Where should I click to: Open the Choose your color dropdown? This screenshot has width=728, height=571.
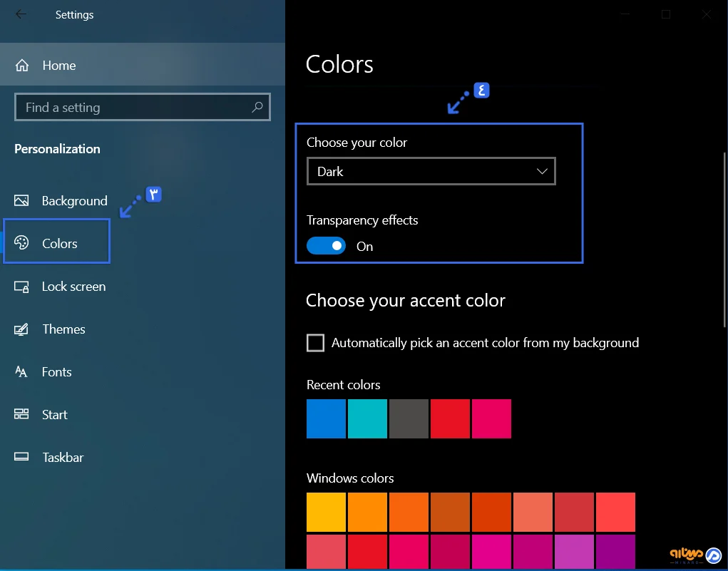[x=431, y=171]
